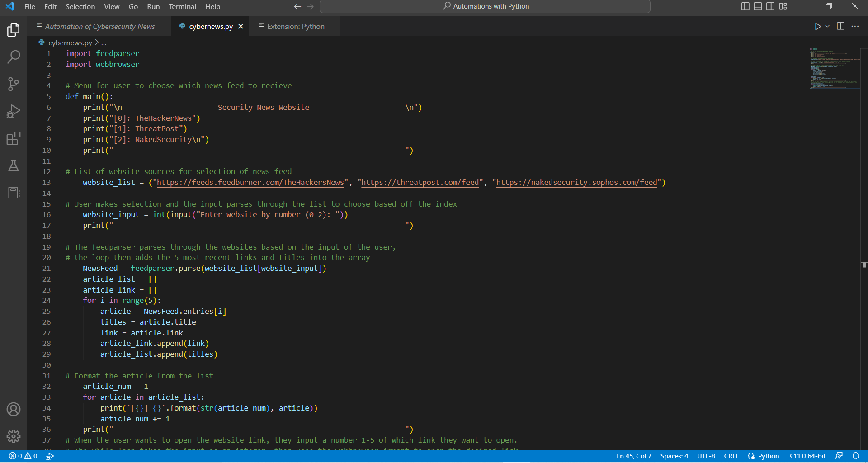Go forward with the right arrow

click(310, 6)
